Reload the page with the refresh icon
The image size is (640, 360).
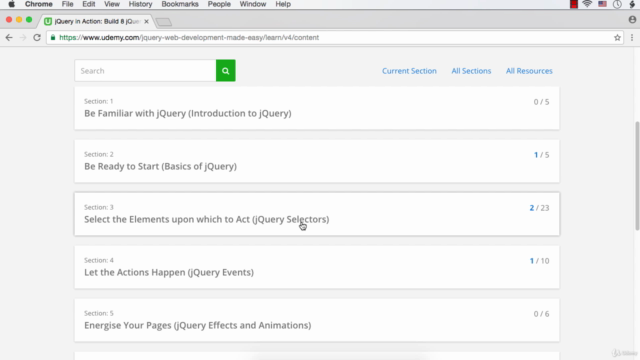37,38
